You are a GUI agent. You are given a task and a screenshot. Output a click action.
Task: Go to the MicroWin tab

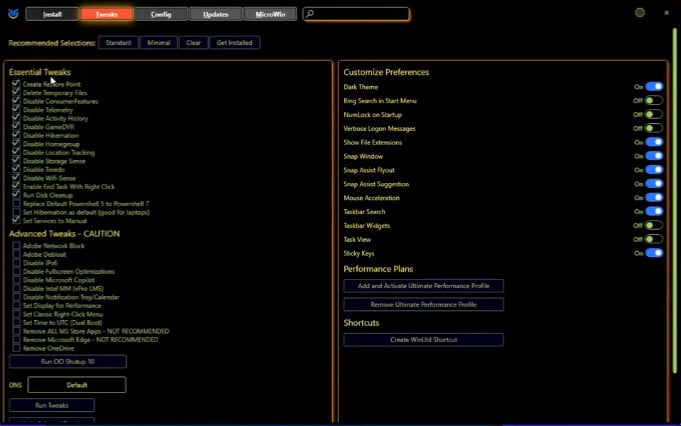click(x=270, y=14)
